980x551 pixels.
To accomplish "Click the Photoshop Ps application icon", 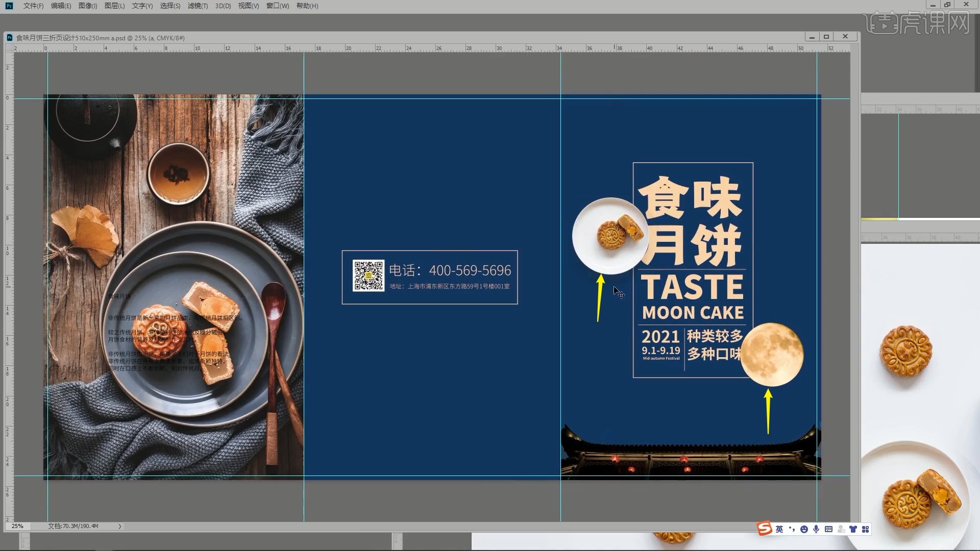I will (x=9, y=6).
